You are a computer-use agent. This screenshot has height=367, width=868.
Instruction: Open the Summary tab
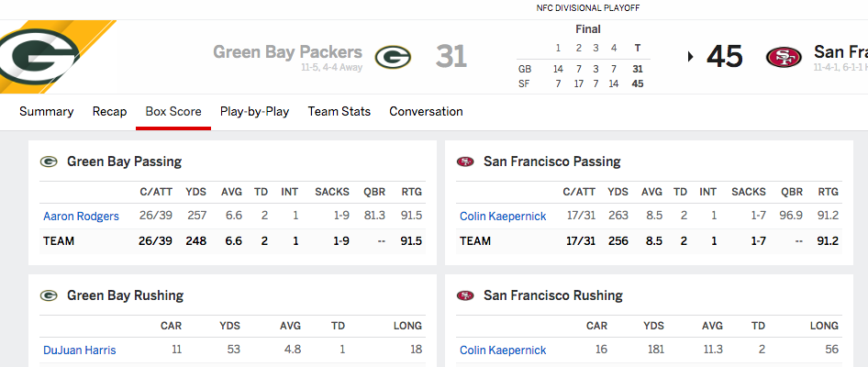coord(47,111)
